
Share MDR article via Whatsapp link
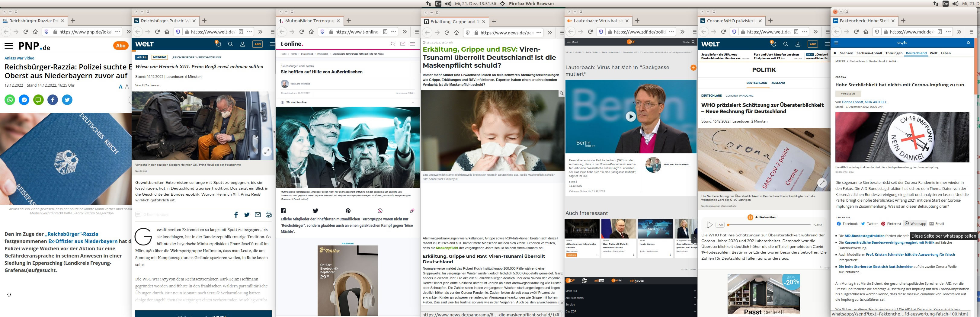tap(915, 224)
